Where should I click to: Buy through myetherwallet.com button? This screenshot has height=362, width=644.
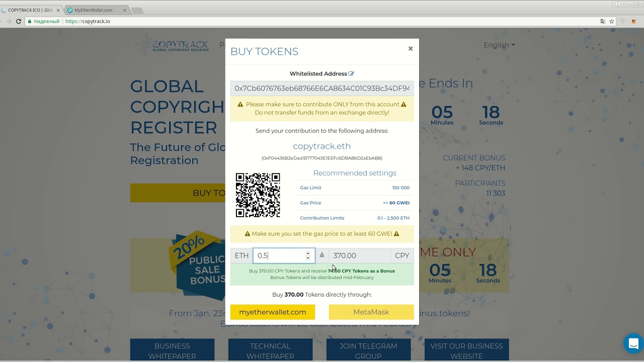pos(273,312)
